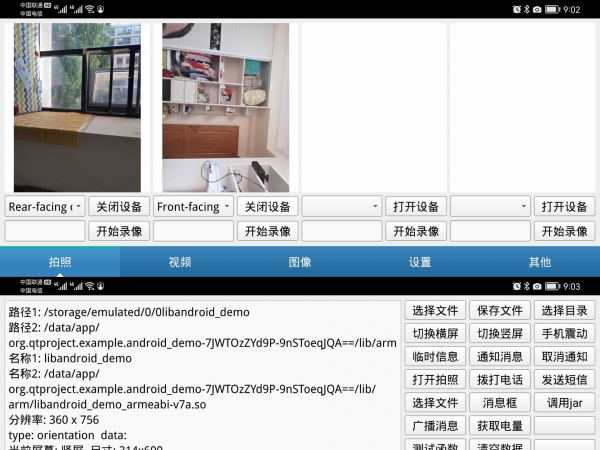The width and height of the screenshot is (600, 450).
Task: Select the 图像 tab
Action: tap(300, 262)
